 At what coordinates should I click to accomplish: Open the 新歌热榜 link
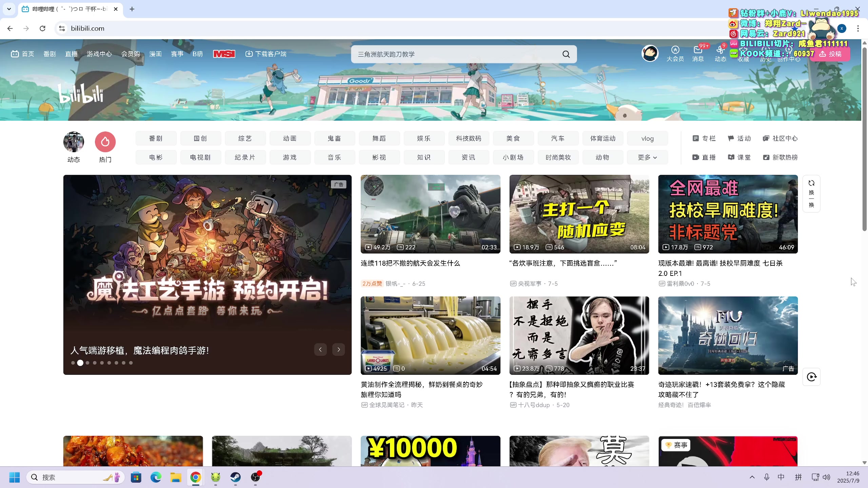click(x=780, y=157)
